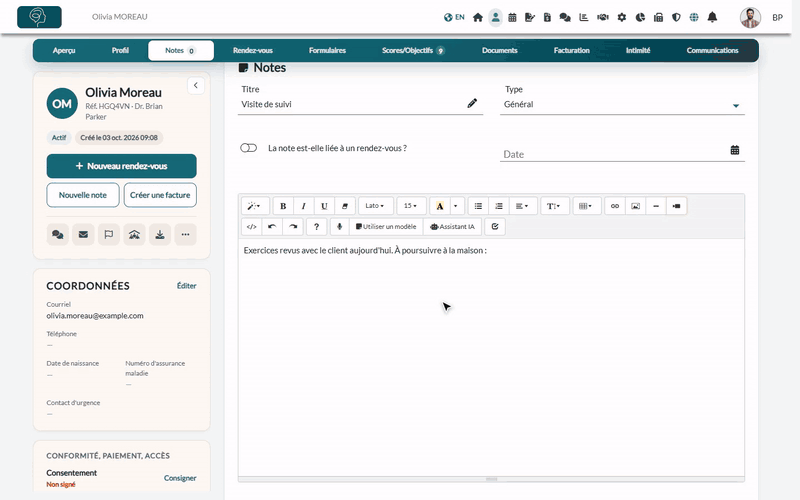Insert a hyperlink in the note
The height and width of the screenshot is (500, 800).
point(615,206)
